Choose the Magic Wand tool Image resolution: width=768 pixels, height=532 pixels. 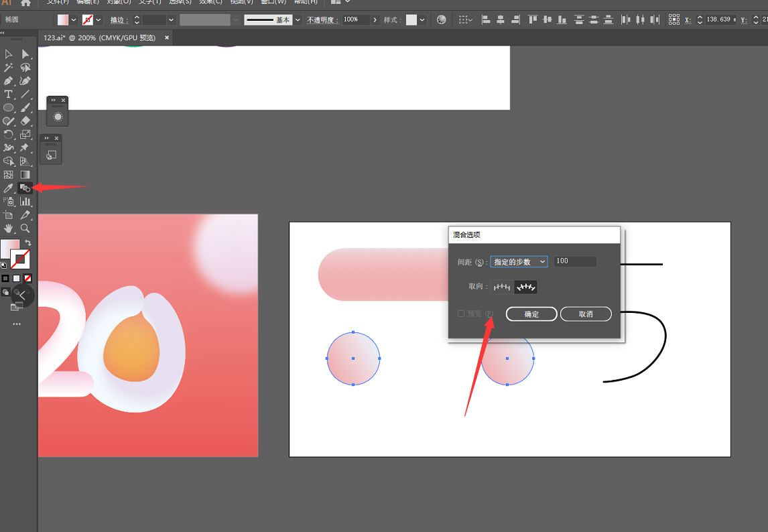[8, 68]
